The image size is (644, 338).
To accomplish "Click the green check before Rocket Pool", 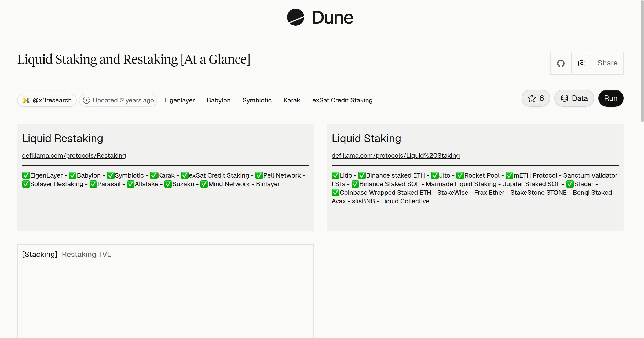I will pyautogui.click(x=460, y=176).
